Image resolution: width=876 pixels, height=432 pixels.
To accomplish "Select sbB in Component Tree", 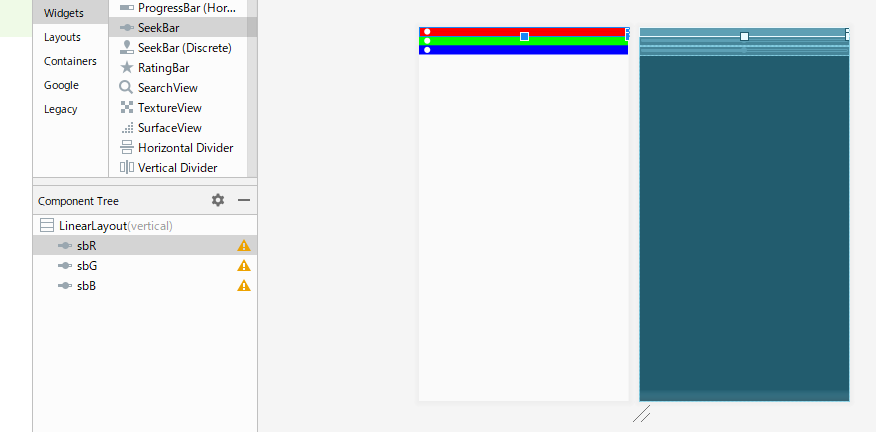I will tap(145, 286).
